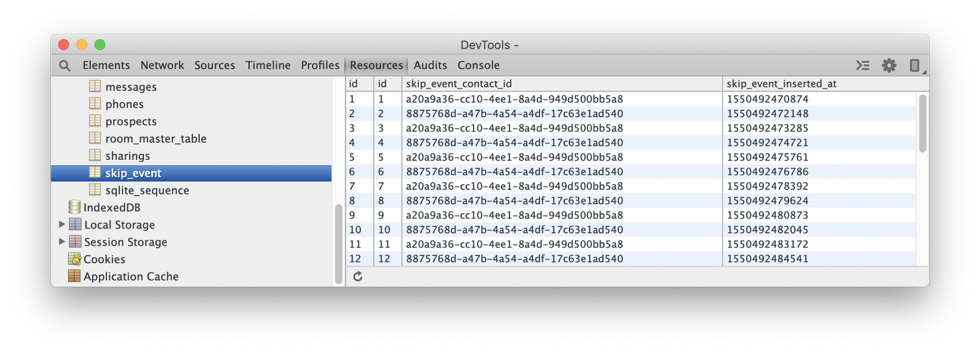Click the messages table icon
980x354 pixels.
tap(95, 87)
